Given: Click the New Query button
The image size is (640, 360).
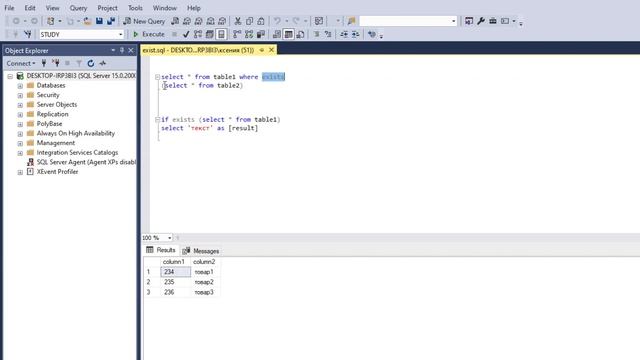Looking at the screenshot, I should pos(144,21).
